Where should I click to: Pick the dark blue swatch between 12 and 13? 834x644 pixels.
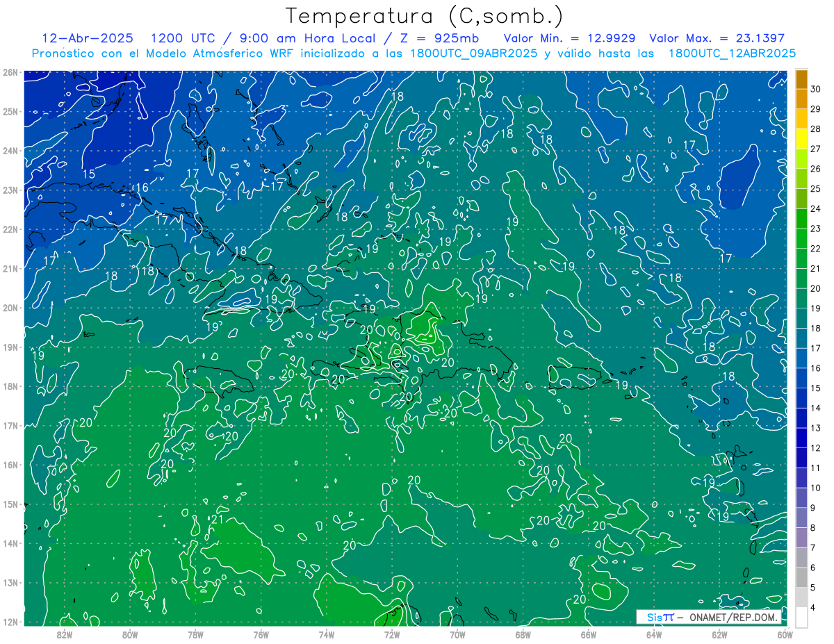pyautogui.click(x=801, y=438)
